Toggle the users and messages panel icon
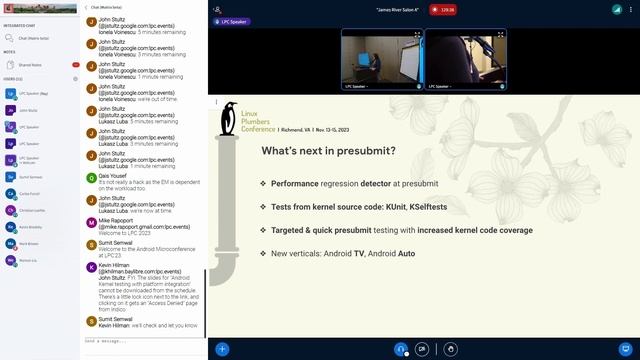The width and height of the screenshot is (640, 360). (218, 9)
